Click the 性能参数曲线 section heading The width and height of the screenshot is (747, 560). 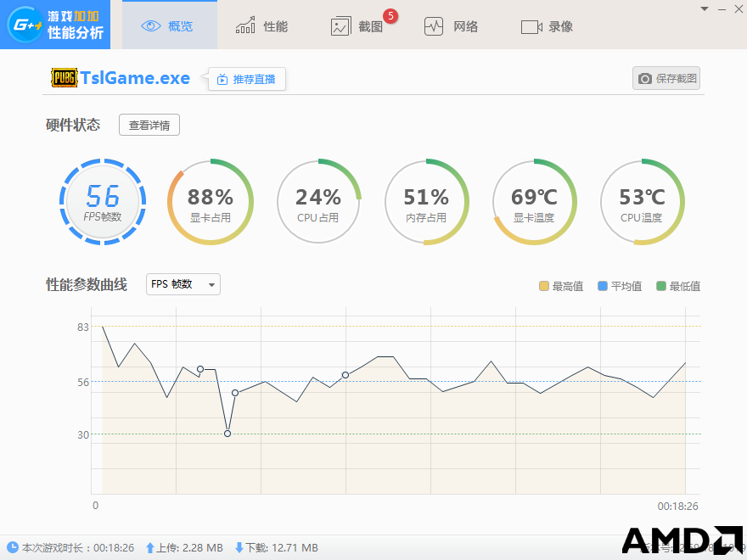point(87,284)
